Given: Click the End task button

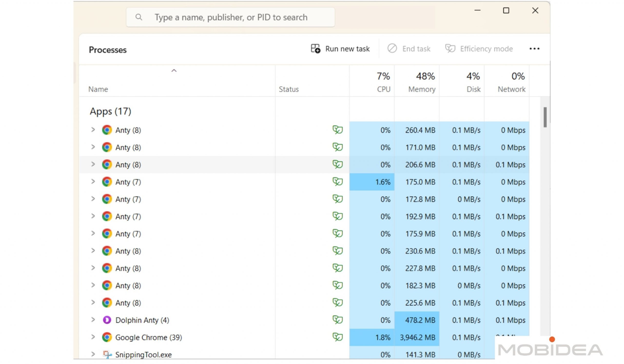Looking at the screenshot, I should (409, 49).
